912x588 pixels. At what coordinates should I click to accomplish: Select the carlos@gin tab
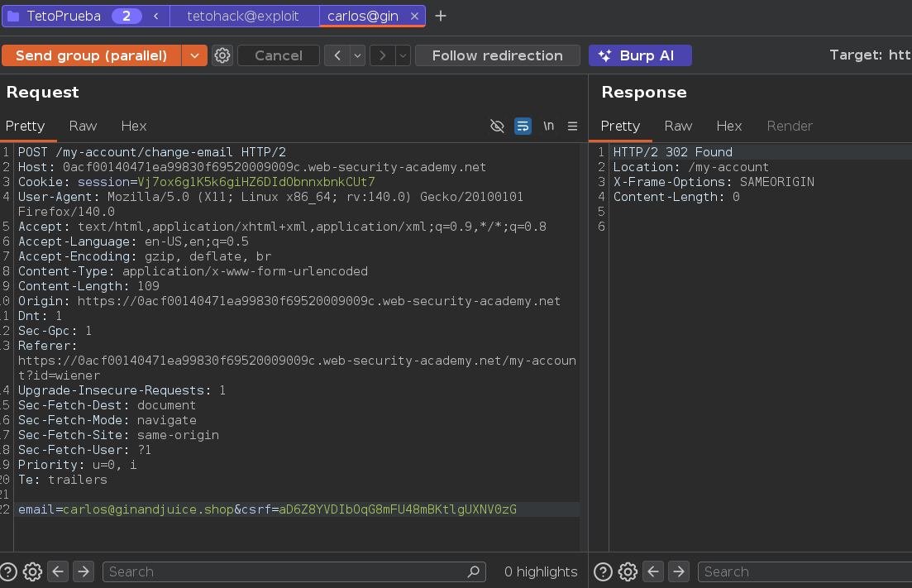tap(362, 17)
